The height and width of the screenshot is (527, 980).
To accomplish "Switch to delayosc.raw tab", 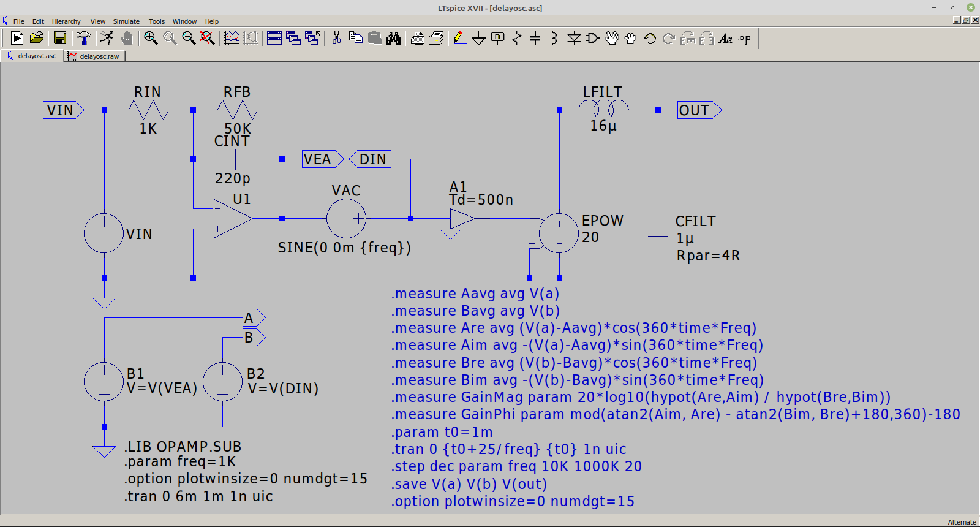I will (x=95, y=56).
